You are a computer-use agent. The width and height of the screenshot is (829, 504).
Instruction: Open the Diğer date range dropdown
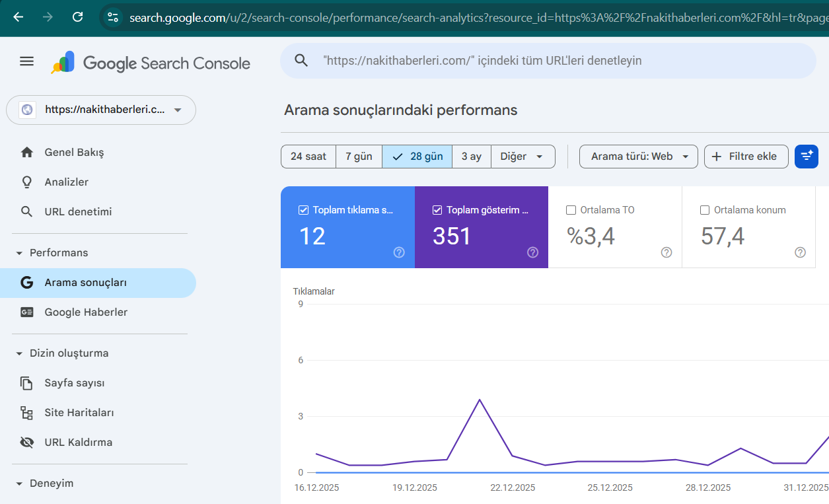(523, 157)
